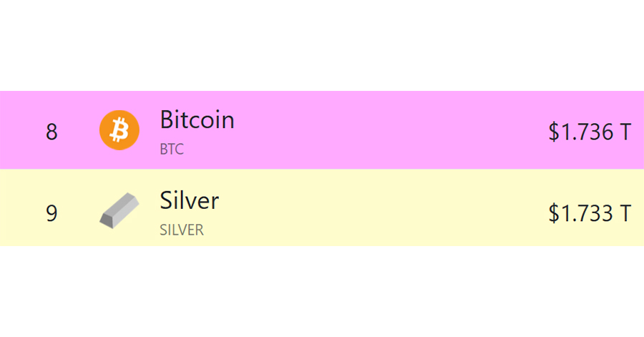
Task: Click the dollar sign of Bitcoin's value
Action: coord(554,132)
